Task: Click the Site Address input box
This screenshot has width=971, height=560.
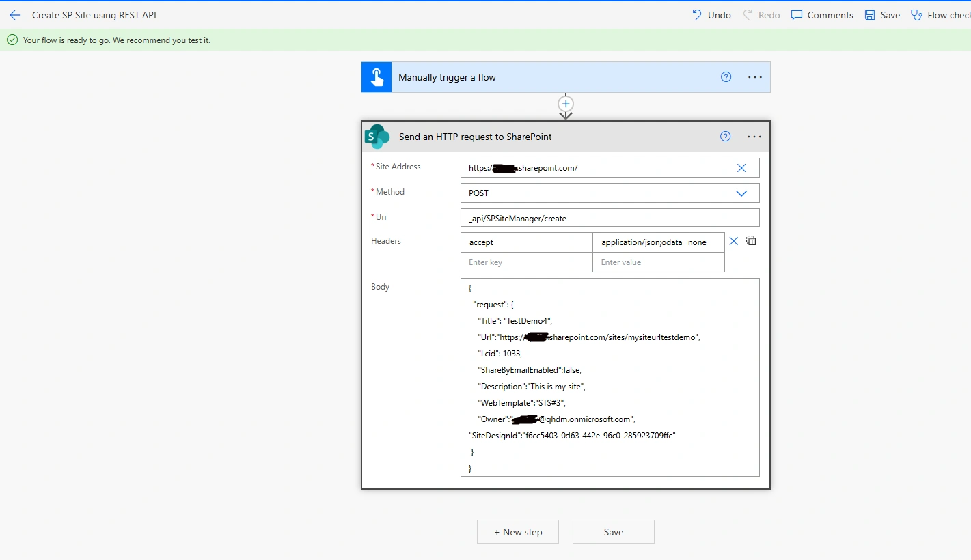Action: tap(610, 168)
